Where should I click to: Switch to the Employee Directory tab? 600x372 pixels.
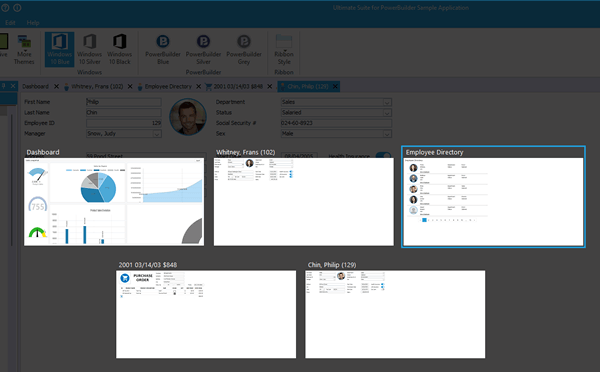coord(168,86)
